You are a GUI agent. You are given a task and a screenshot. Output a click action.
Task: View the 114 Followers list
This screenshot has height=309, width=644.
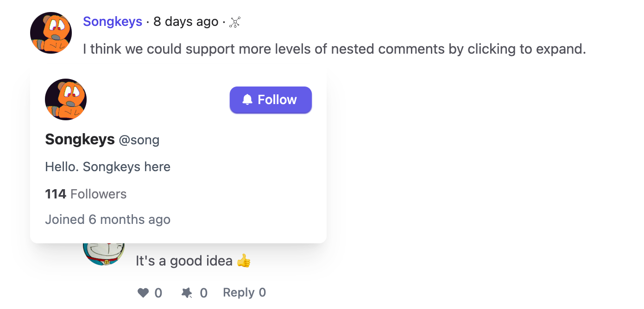click(86, 194)
